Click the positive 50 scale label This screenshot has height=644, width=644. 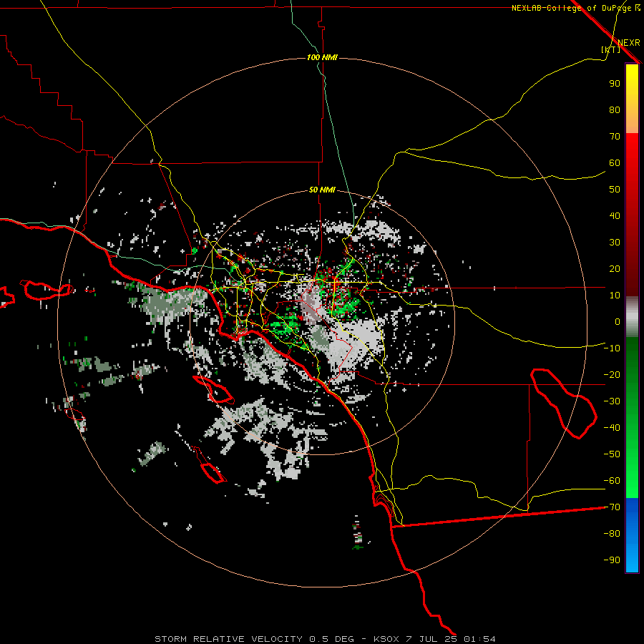pyautogui.click(x=615, y=190)
